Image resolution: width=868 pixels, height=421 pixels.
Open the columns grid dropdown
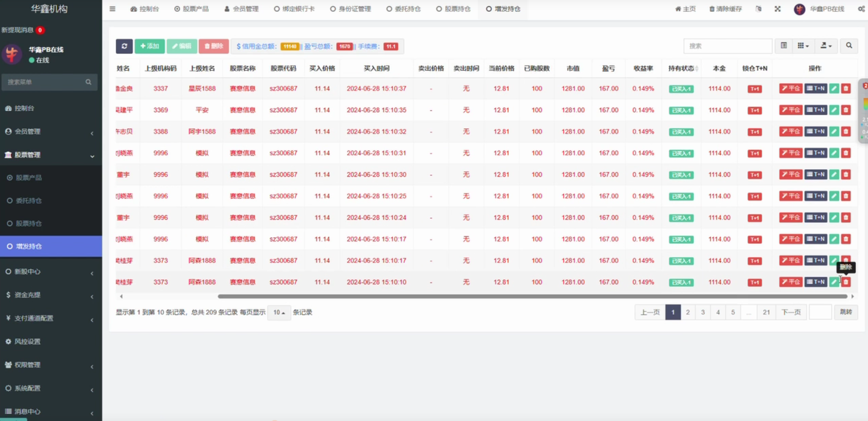[x=803, y=46]
